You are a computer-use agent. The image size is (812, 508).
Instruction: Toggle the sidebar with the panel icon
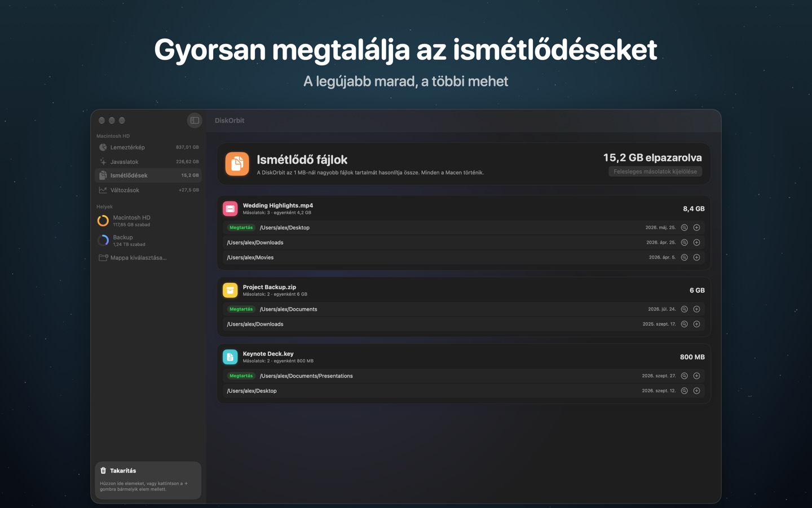click(x=195, y=120)
